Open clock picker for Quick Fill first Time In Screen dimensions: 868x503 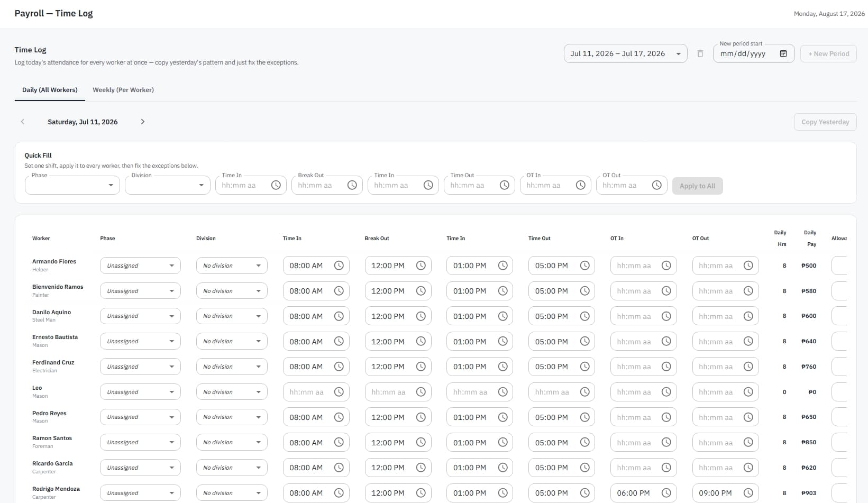[x=276, y=185]
